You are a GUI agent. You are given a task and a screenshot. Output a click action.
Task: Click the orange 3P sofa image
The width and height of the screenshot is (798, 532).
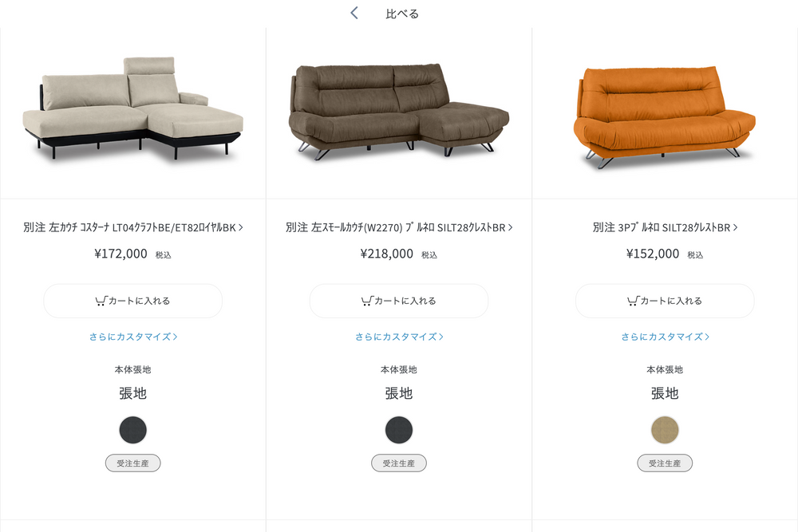click(665, 116)
